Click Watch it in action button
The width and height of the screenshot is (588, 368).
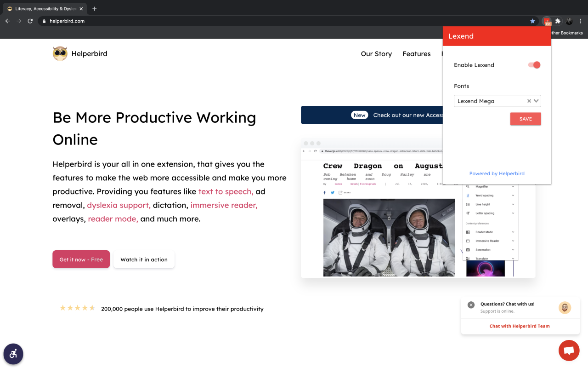click(x=144, y=259)
